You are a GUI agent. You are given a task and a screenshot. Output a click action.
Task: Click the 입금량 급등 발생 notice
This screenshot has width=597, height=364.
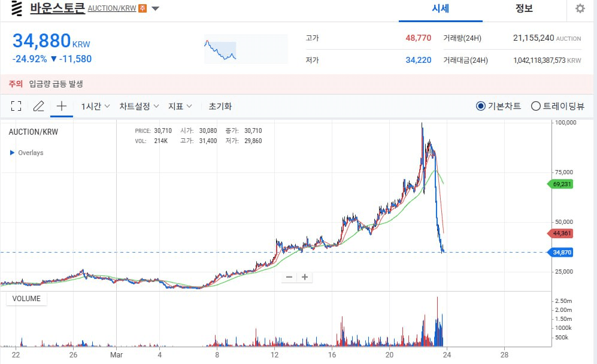tap(56, 84)
